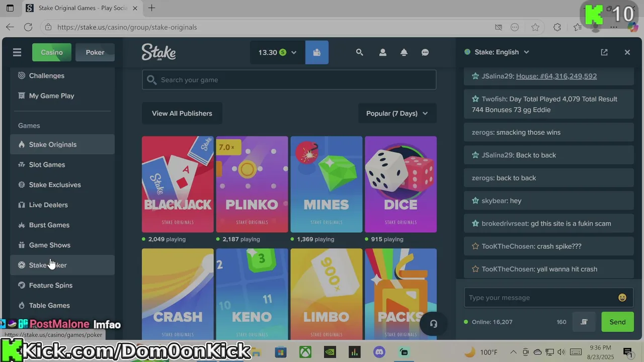The width and height of the screenshot is (644, 362).
Task: Toggle the chat bubble icon
Action: pos(425,52)
